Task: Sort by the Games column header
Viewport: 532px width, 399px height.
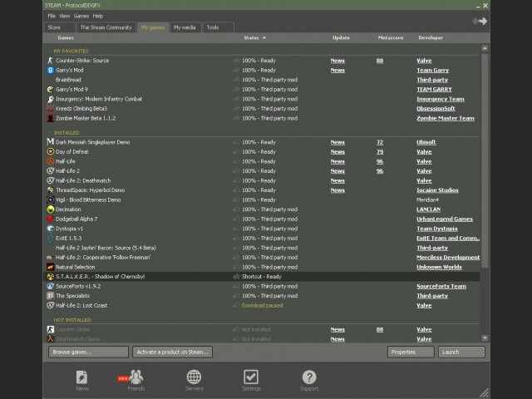Action: pyautogui.click(x=66, y=37)
